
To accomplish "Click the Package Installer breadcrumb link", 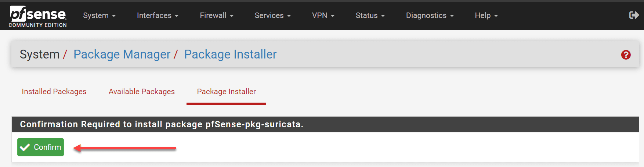I will (x=230, y=54).
